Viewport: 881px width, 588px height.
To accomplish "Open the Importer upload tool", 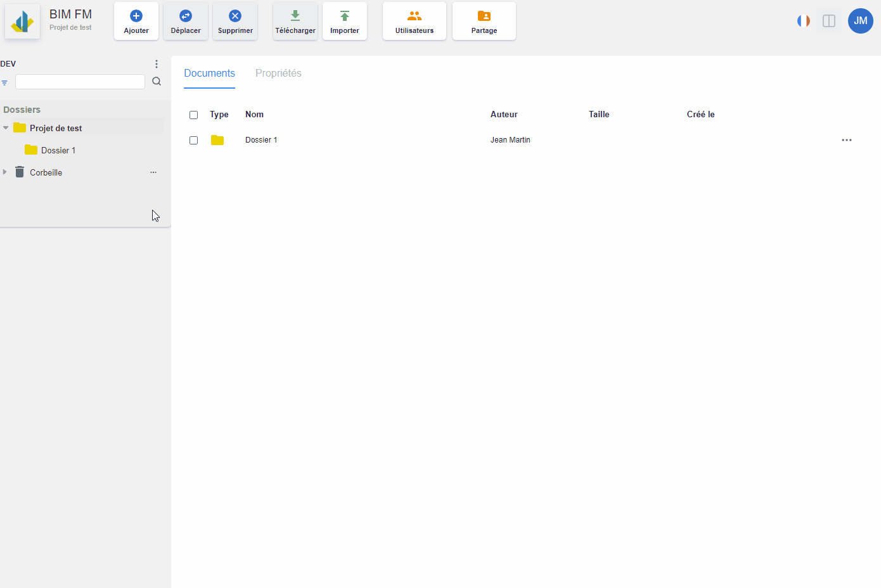I will pyautogui.click(x=345, y=21).
